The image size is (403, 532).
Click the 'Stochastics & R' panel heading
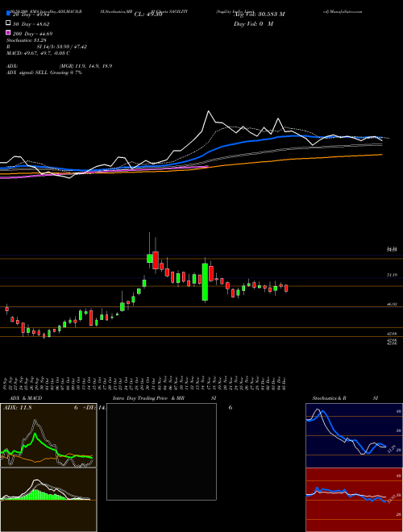coord(330,398)
